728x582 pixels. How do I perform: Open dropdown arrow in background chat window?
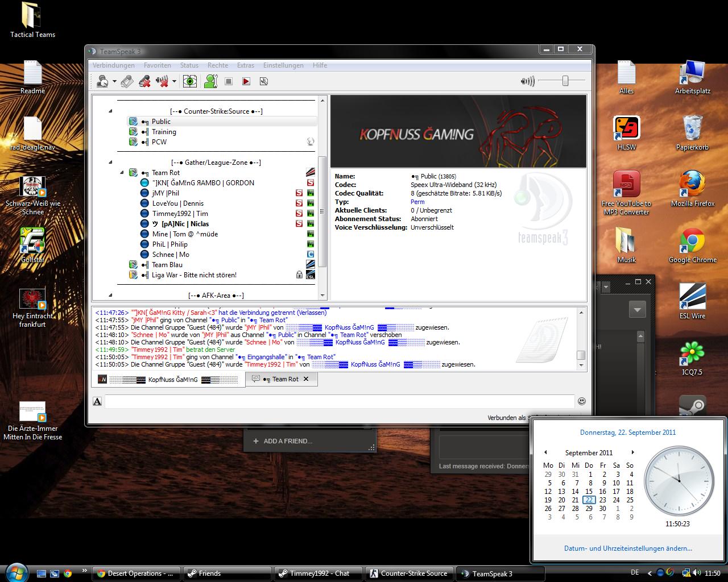point(637,310)
